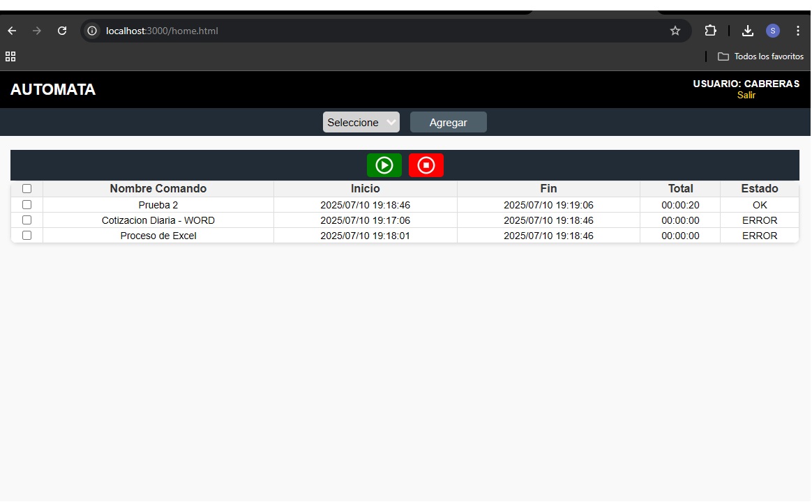Screen dimensions: 812x504
Task: Click start time 2025/07/10 19:18:46 of Prueba 2
Action: point(365,205)
